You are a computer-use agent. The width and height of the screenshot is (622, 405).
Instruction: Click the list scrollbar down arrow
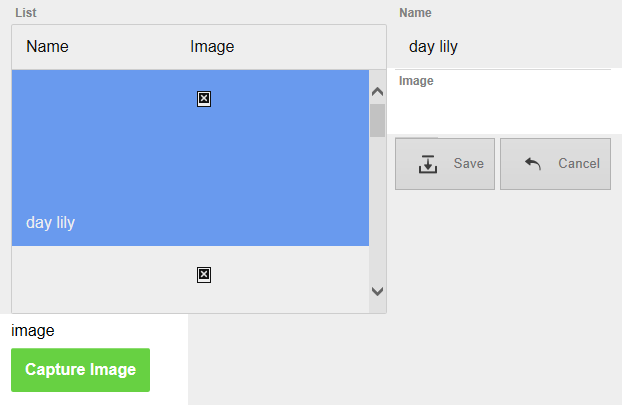pyautogui.click(x=377, y=292)
